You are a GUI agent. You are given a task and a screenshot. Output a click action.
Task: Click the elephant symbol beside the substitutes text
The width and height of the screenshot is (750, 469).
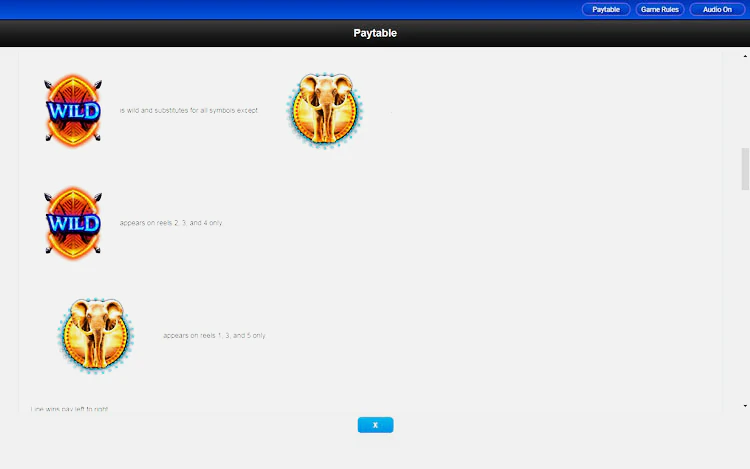pyautogui.click(x=324, y=110)
